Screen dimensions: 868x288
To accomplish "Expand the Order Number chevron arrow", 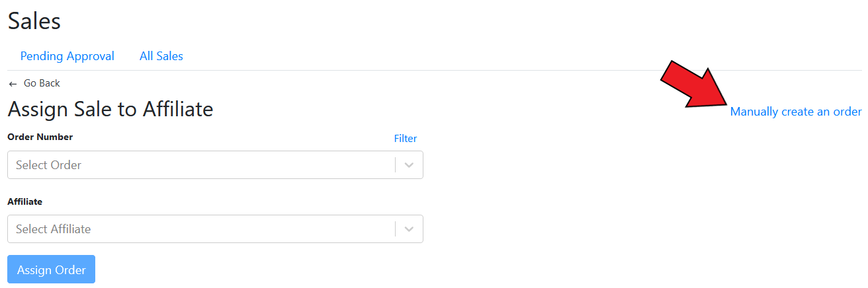I will coord(409,165).
